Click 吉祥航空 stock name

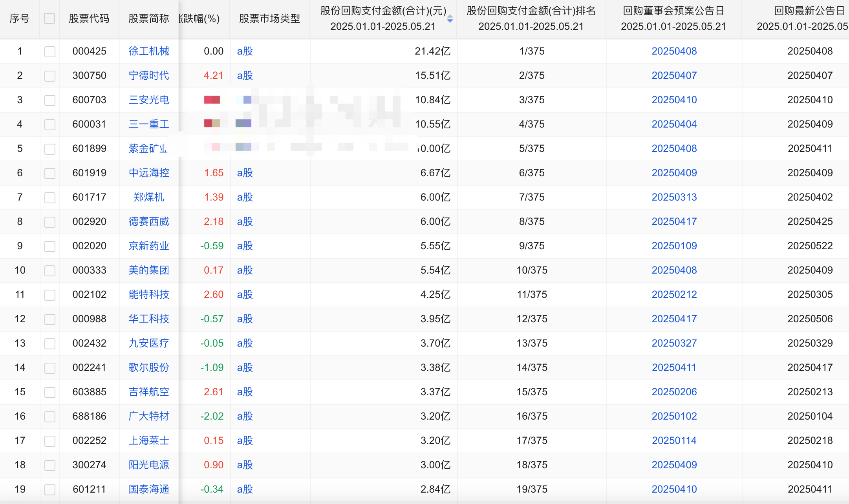[149, 392]
